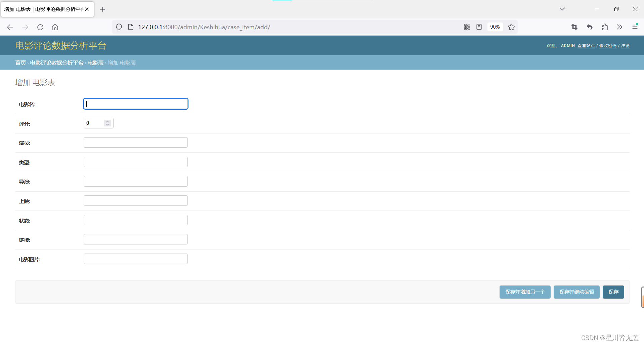Click the back navigation arrow
Viewport: 644px width, 344px height.
point(10,27)
